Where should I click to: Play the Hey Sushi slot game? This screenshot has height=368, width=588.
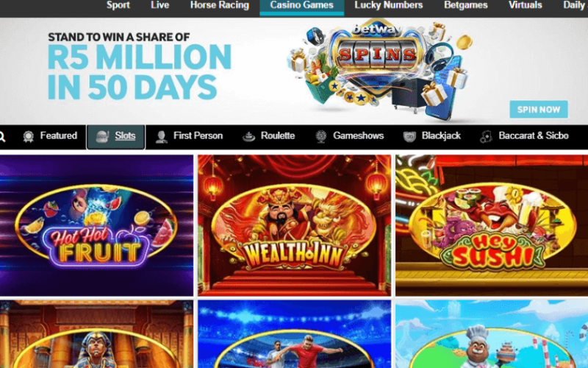pos(492,225)
